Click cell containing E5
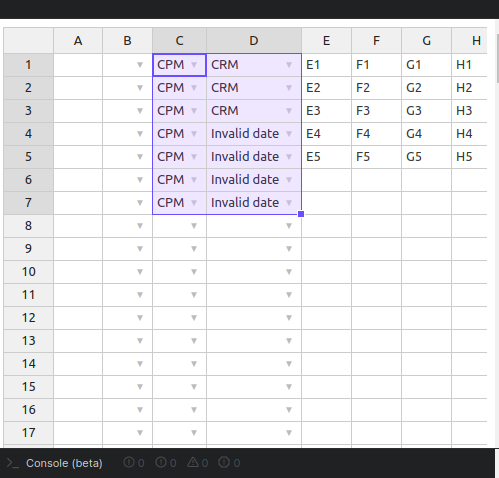The width and height of the screenshot is (499, 478). coord(326,157)
